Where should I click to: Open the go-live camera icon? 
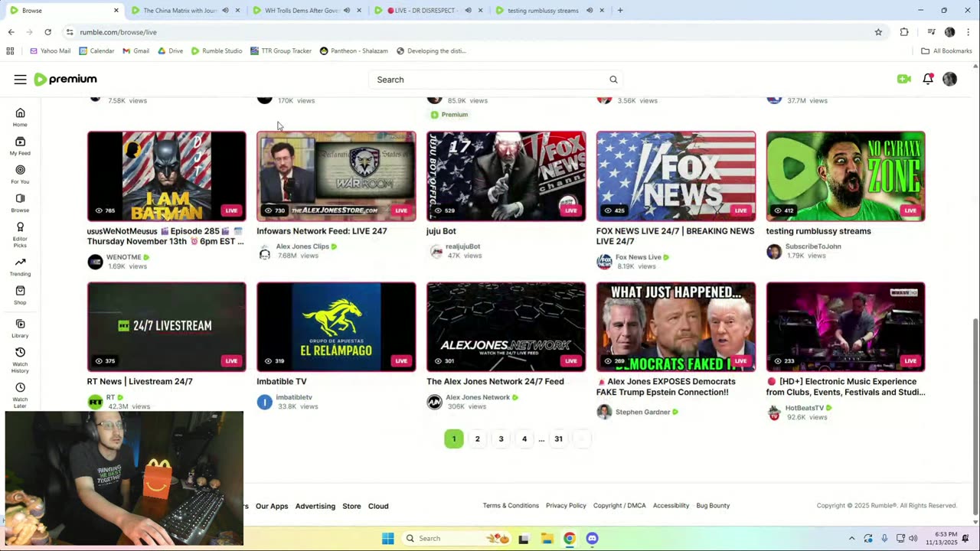tap(904, 79)
